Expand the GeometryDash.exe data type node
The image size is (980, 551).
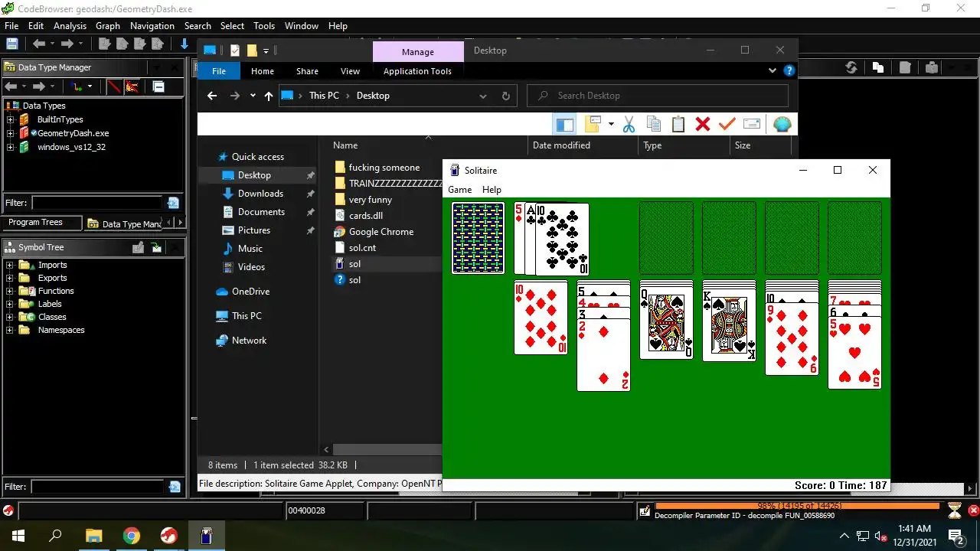point(11,133)
